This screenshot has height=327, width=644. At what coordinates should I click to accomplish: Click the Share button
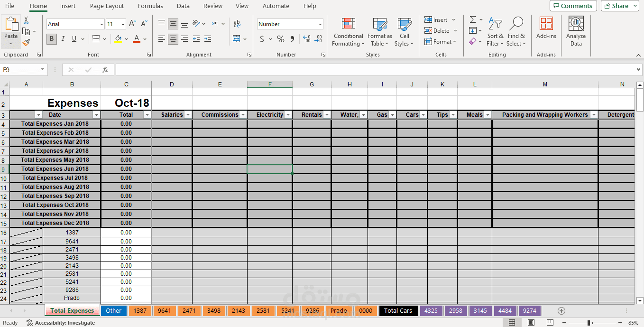[619, 6]
